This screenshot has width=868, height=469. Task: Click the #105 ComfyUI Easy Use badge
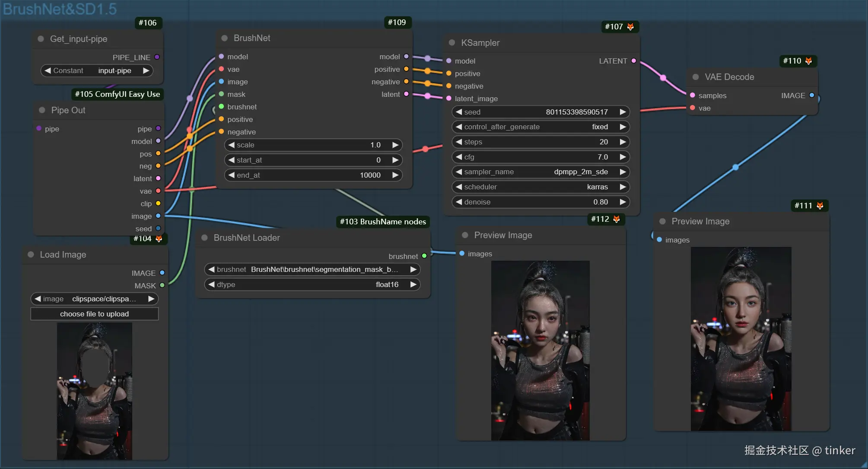[117, 94]
